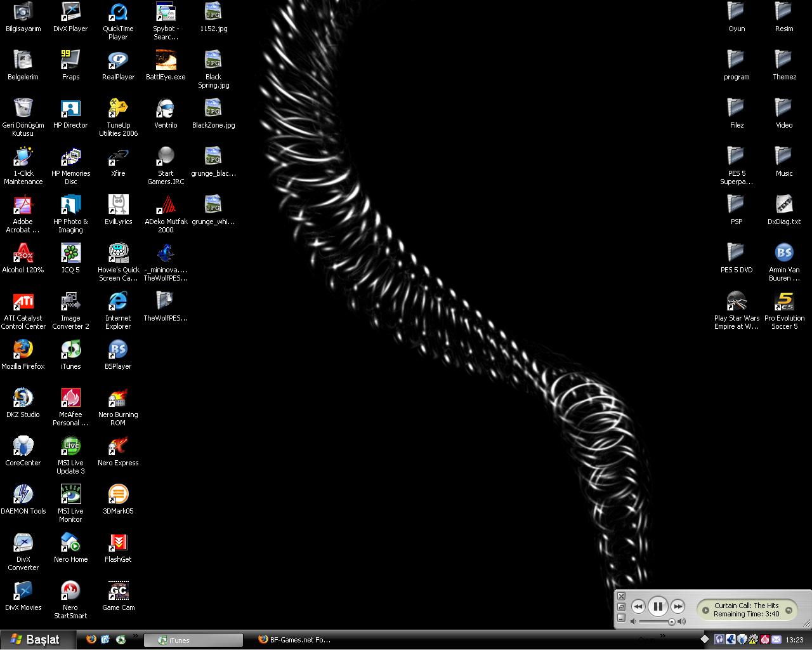Screen dimensions: 812x650
Task: Switch to the iTunes taskbar button
Action: pos(193,640)
